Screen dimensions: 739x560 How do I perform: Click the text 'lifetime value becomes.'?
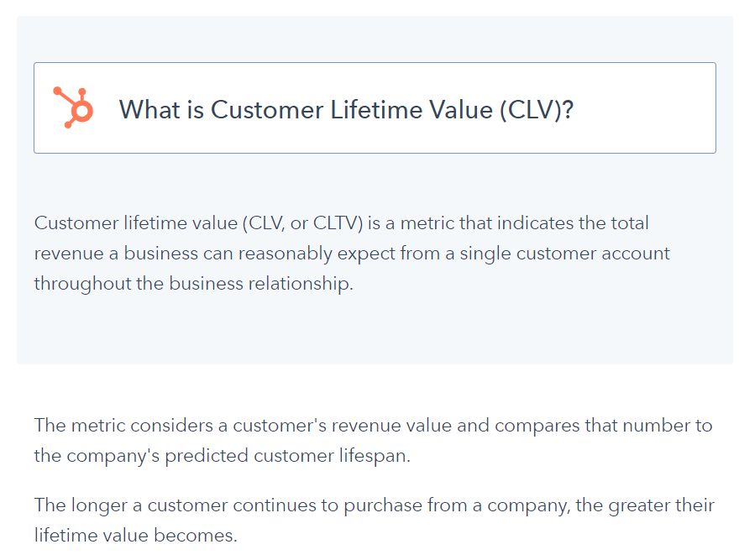coord(136,536)
